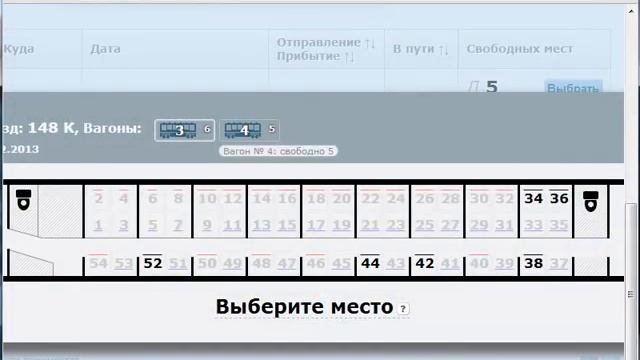
Task: Choose free side seat 44
Action: tap(370, 263)
